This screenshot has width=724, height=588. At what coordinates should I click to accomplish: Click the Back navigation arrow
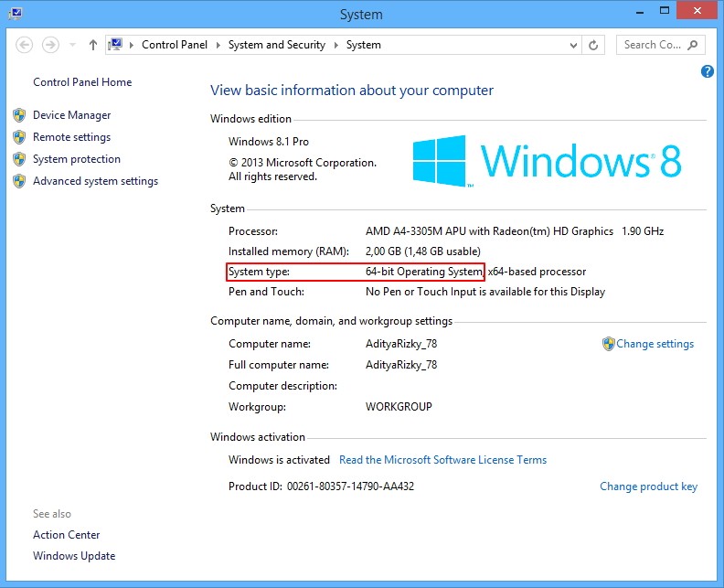(24, 45)
